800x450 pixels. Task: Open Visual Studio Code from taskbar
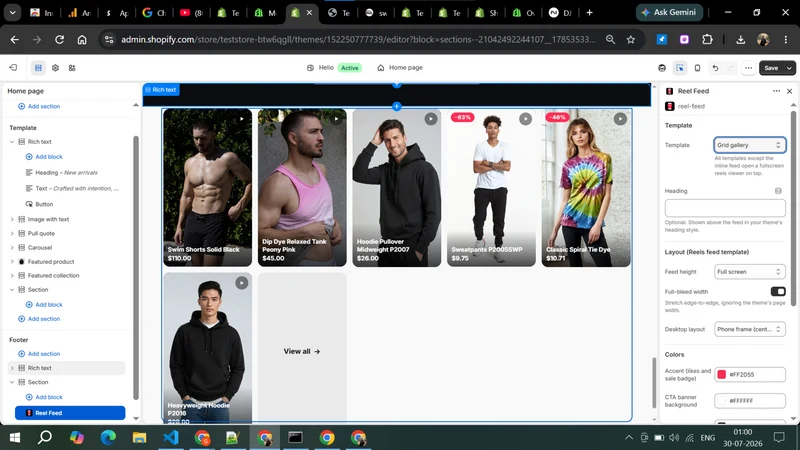click(171, 437)
